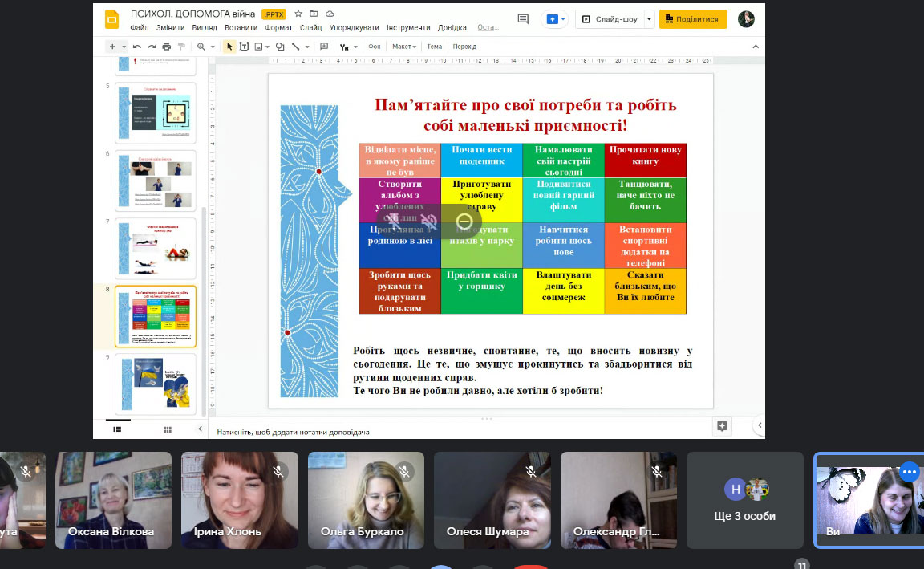This screenshot has width=924, height=569.
Task: Start the Слайд-шоу presentation
Action: tap(610, 19)
